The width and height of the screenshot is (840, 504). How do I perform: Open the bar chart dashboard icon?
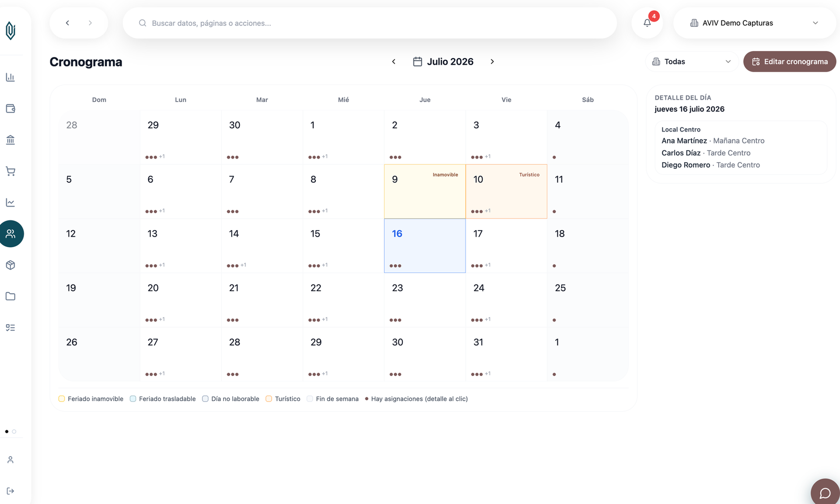[10, 77]
